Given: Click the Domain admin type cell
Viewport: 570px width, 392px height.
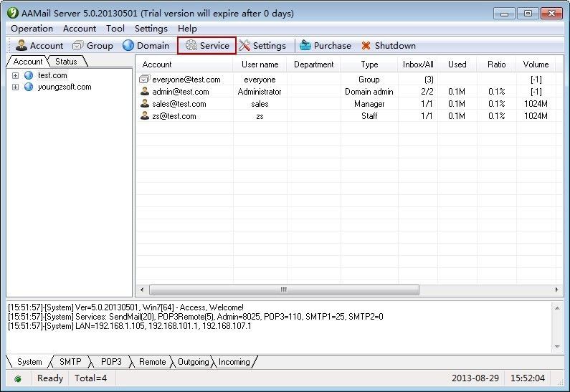Looking at the screenshot, I should 369,92.
